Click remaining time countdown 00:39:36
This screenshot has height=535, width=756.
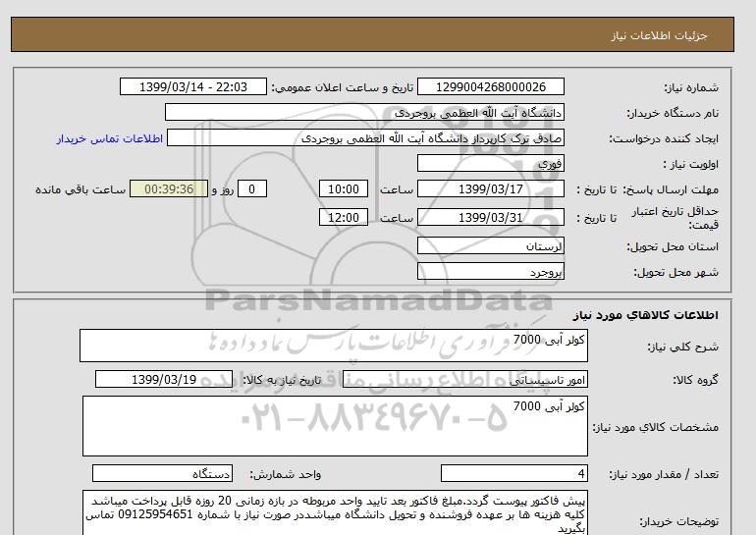[169, 188]
